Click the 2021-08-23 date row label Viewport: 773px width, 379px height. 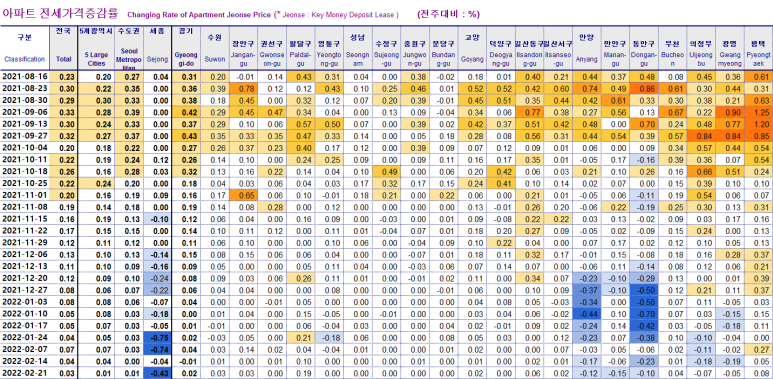pyautogui.click(x=25, y=88)
